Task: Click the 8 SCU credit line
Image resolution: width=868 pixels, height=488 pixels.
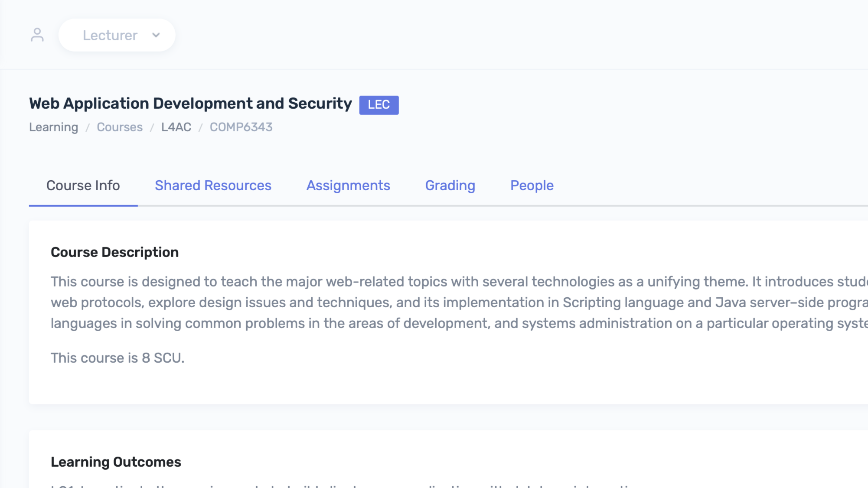Action: (117, 358)
